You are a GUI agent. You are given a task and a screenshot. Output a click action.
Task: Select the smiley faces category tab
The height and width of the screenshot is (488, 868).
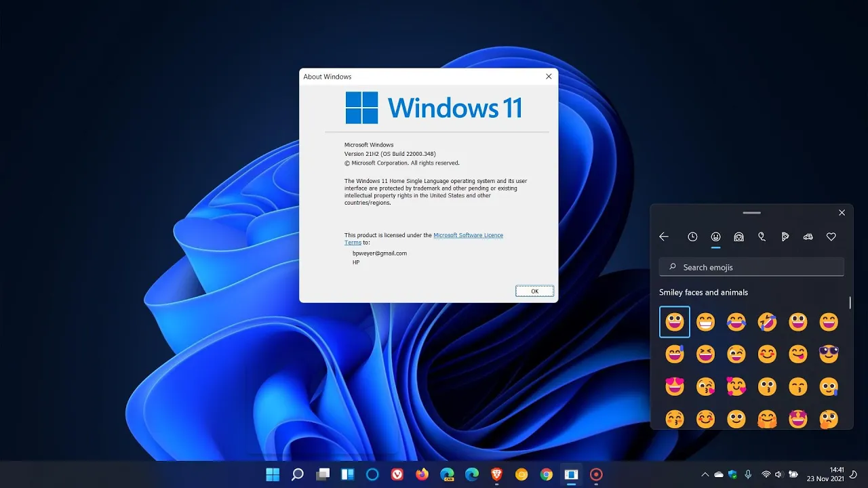tap(715, 237)
